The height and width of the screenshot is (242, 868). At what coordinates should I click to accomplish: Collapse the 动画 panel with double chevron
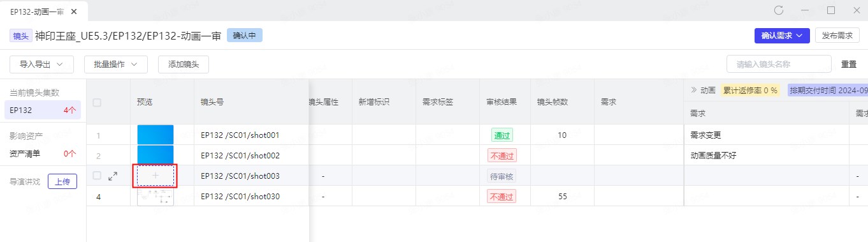pos(693,90)
